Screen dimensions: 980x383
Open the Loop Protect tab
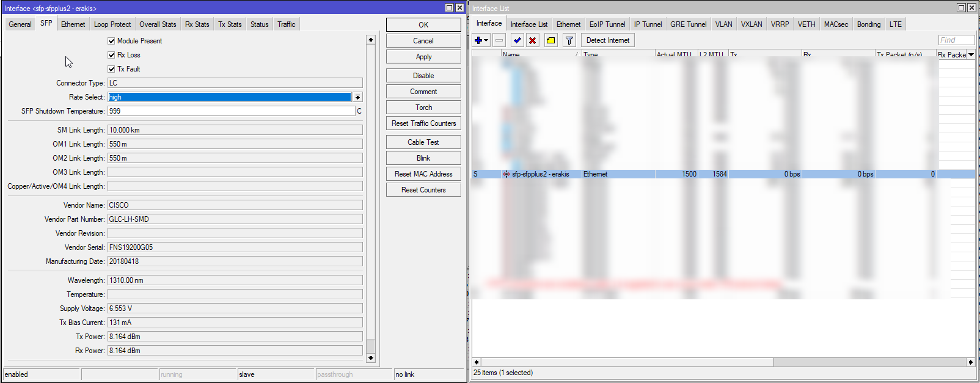(112, 24)
